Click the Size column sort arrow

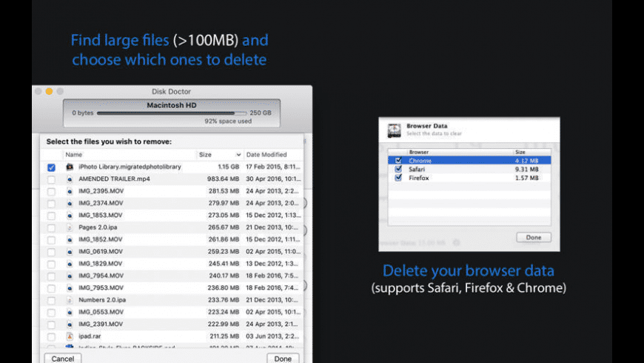pos(238,155)
